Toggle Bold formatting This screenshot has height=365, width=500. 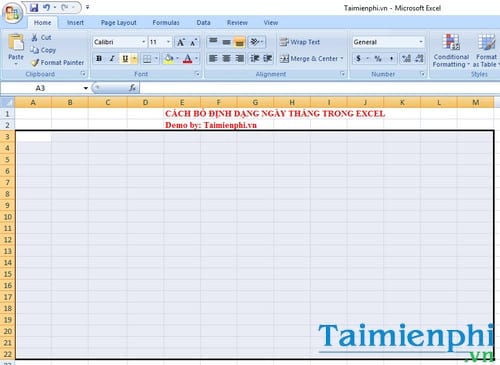[99, 59]
